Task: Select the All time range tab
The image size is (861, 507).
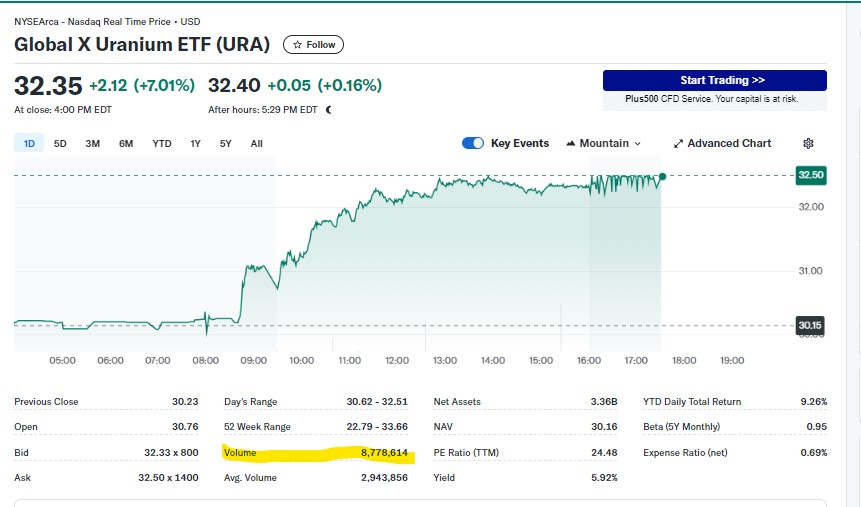Action: [256, 143]
